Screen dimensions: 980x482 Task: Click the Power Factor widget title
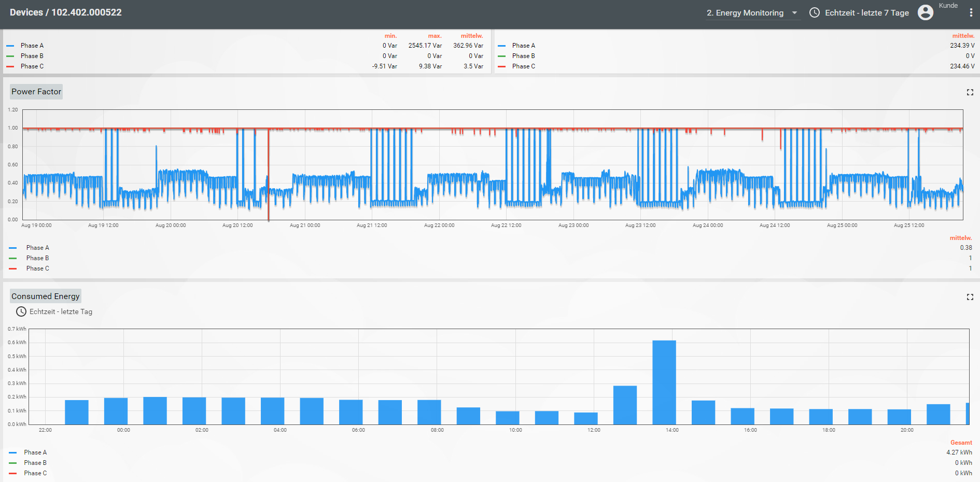(x=36, y=92)
